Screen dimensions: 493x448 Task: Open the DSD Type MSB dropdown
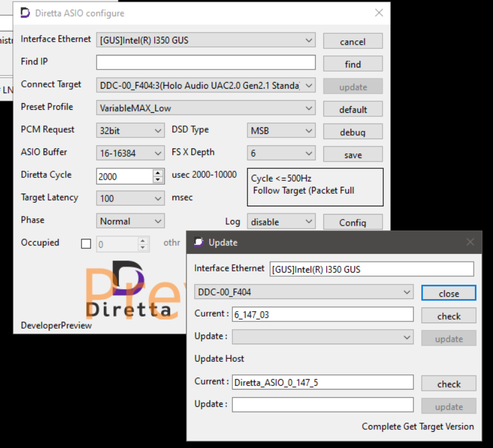click(281, 131)
